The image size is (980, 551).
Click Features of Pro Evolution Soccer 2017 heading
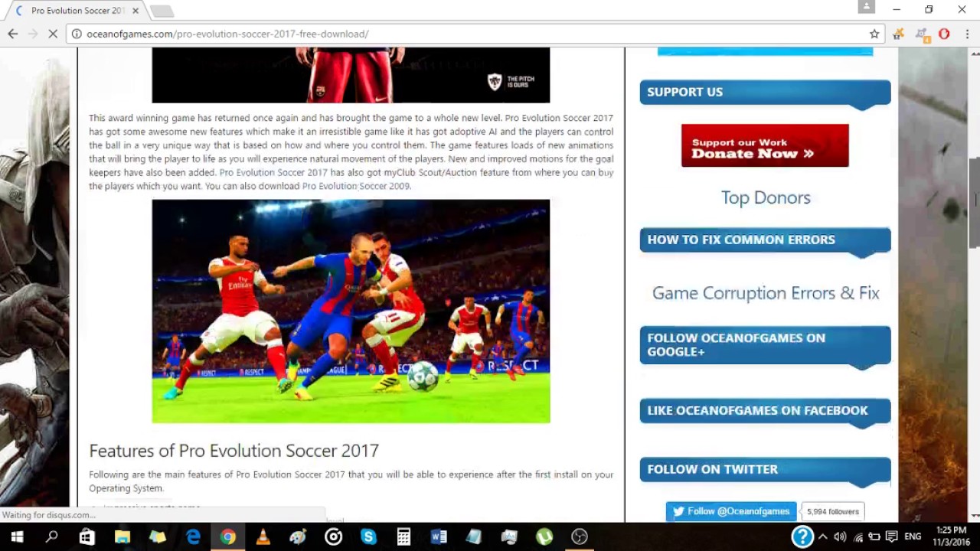click(x=234, y=451)
